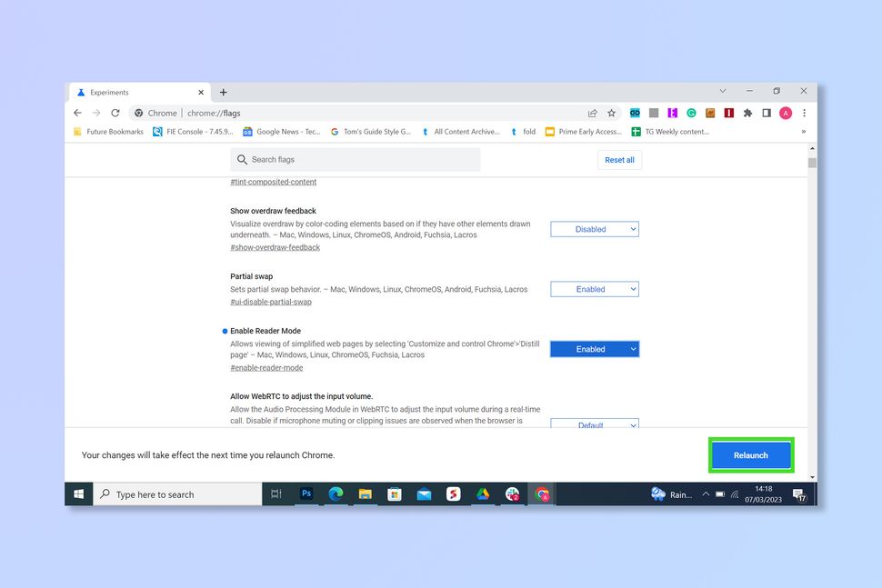Launch Photoshop from the taskbar
Screen dimensions: 882x588
tap(306, 493)
